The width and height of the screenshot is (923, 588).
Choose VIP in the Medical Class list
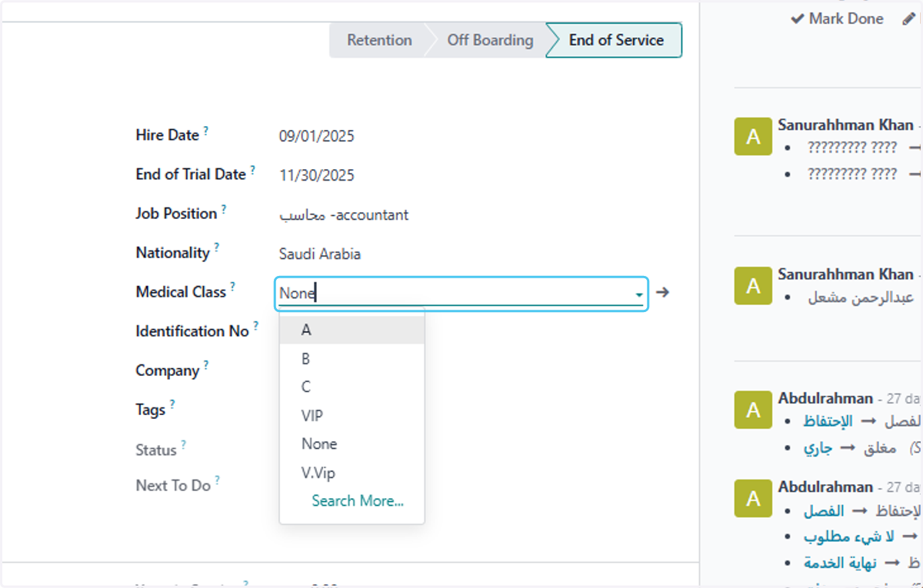point(352,415)
